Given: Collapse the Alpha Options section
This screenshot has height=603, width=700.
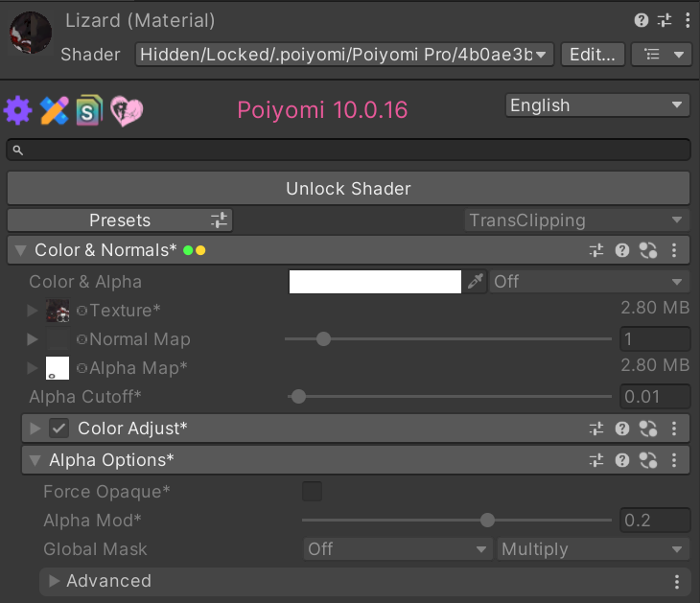Looking at the screenshot, I should click(x=35, y=460).
